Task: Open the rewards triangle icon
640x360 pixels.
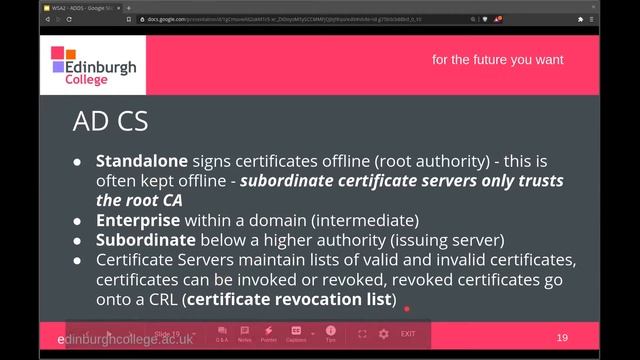Action: (498, 19)
